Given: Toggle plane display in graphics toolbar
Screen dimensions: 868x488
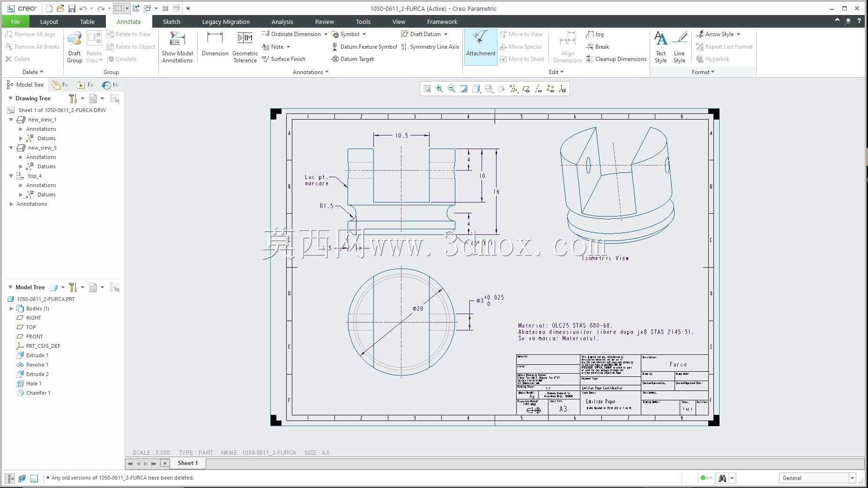Looking at the screenshot, I should (526, 89).
